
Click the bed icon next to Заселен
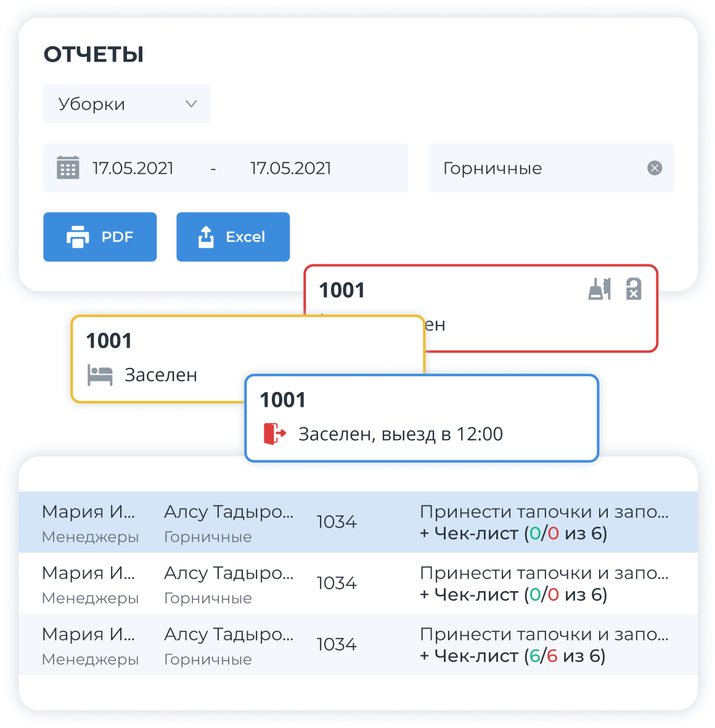click(x=100, y=375)
